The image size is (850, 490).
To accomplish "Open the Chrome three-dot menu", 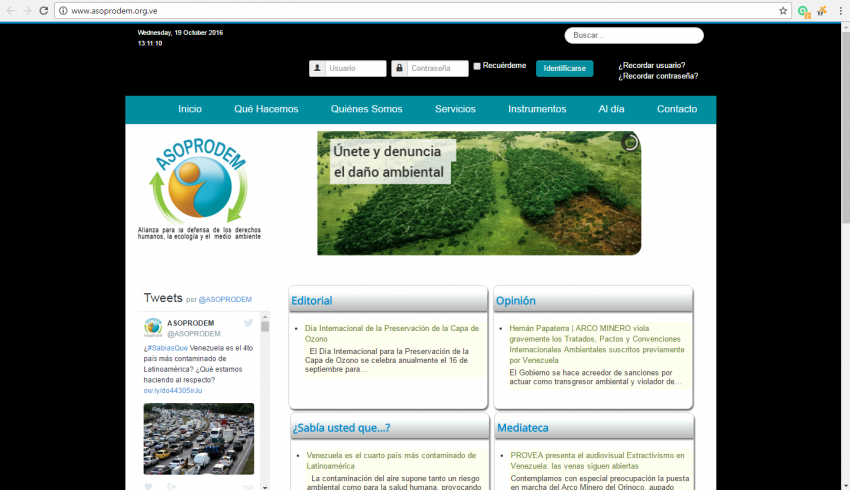I will (840, 11).
